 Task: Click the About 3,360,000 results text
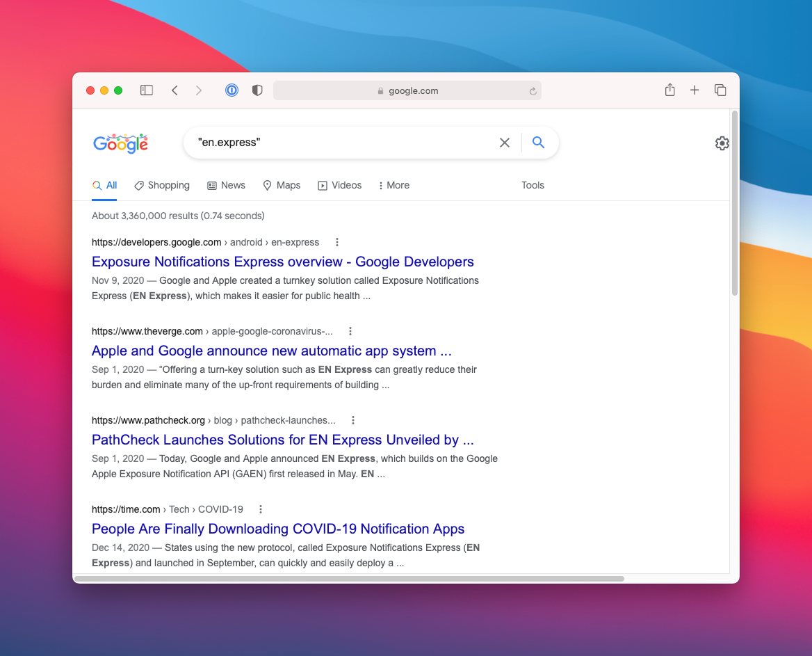tap(178, 216)
